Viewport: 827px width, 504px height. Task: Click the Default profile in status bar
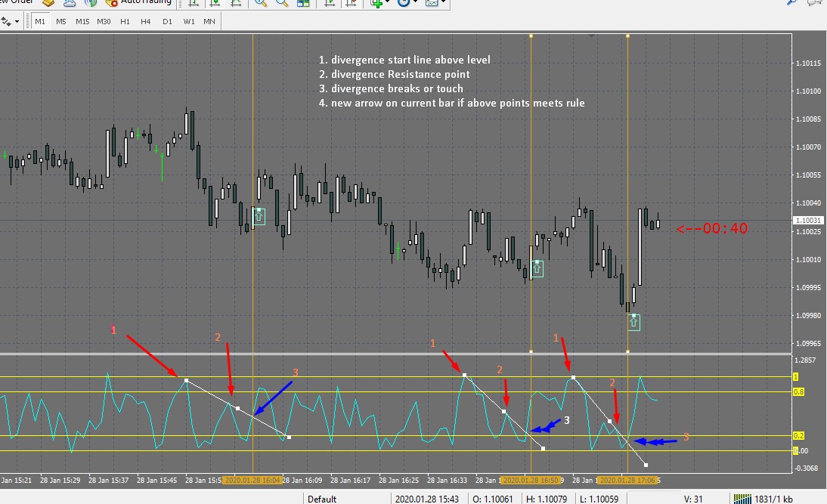[322, 499]
